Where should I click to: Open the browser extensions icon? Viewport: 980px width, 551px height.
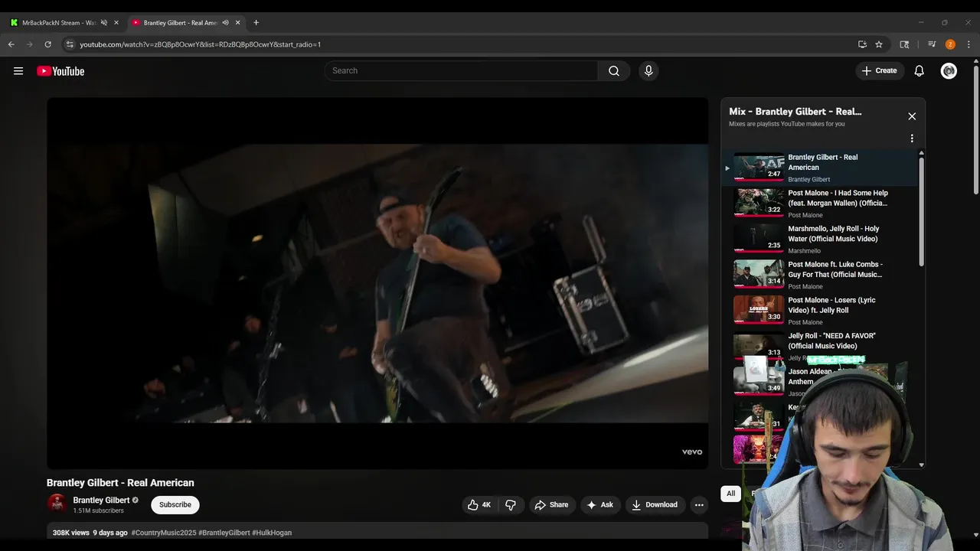904,44
